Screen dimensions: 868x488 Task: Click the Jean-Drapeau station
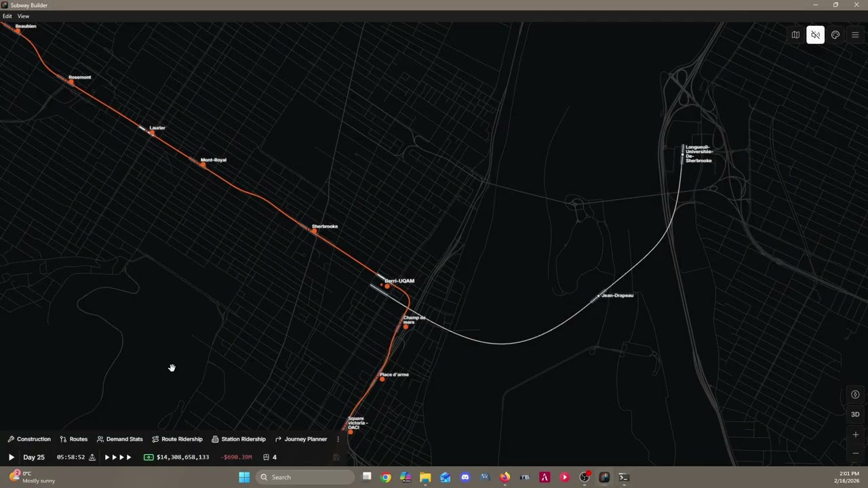point(599,296)
